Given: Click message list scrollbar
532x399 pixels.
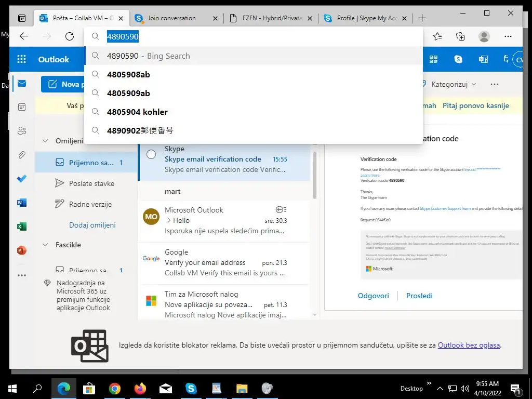Looking at the screenshot, I should [314, 176].
